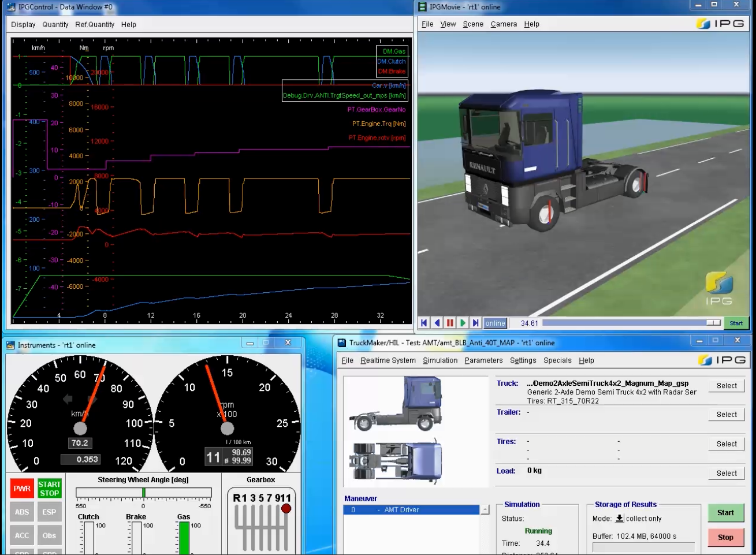Open the File menu in TruckMaker/HIL
756x555 pixels.
348,360
